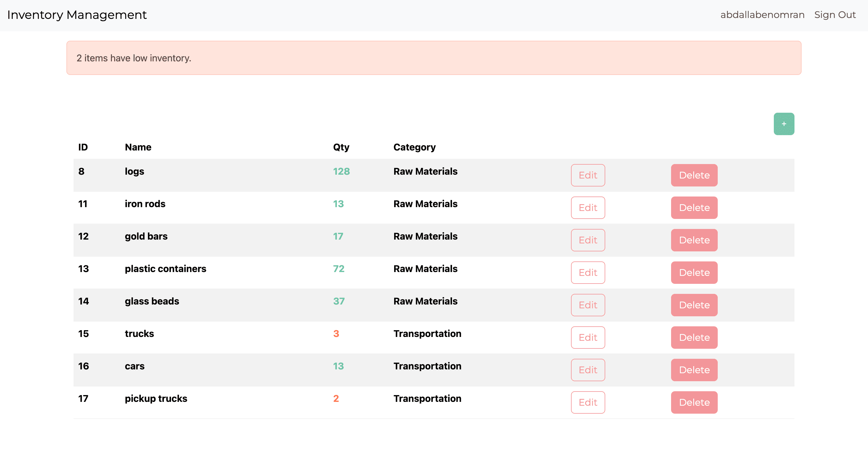868x465 pixels.
Task: Edit the glass beads item
Action: pyautogui.click(x=588, y=305)
